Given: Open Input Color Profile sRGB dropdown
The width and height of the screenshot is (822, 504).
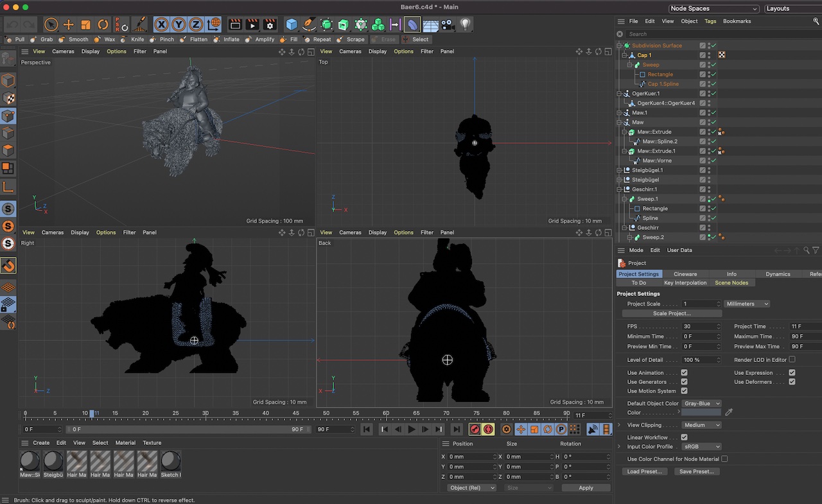Looking at the screenshot, I should pos(701,446).
